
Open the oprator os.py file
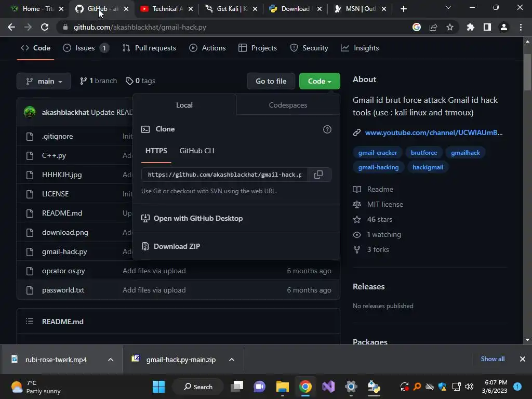coord(63,271)
